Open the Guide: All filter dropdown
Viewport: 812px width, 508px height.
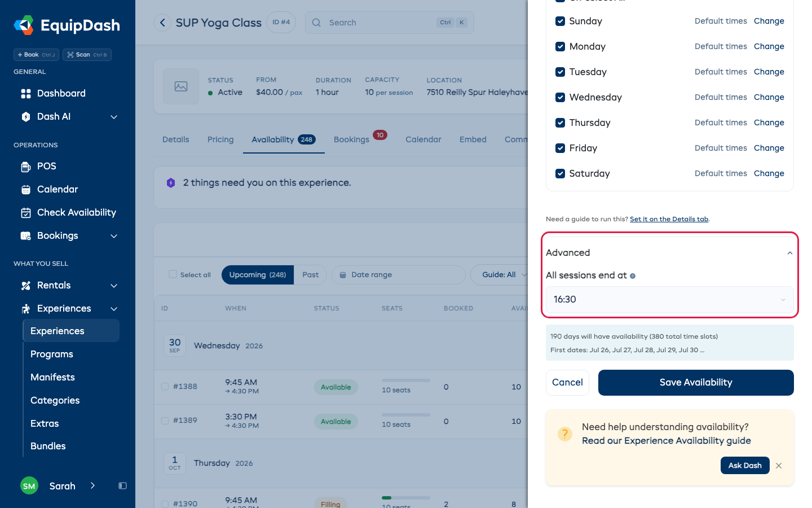coord(500,275)
